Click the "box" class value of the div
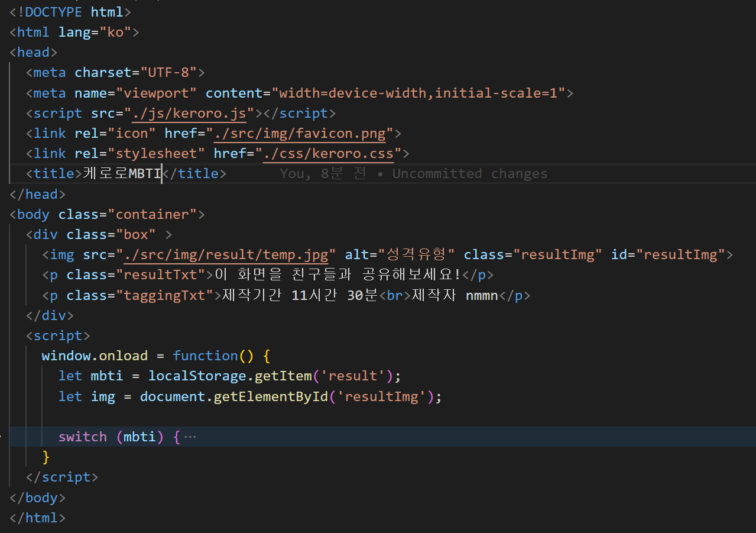This screenshot has height=533, width=756. (136, 234)
